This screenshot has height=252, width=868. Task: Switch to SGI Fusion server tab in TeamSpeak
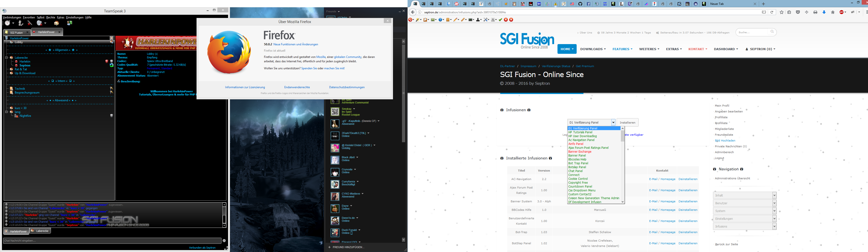pyautogui.click(x=16, y=32)
